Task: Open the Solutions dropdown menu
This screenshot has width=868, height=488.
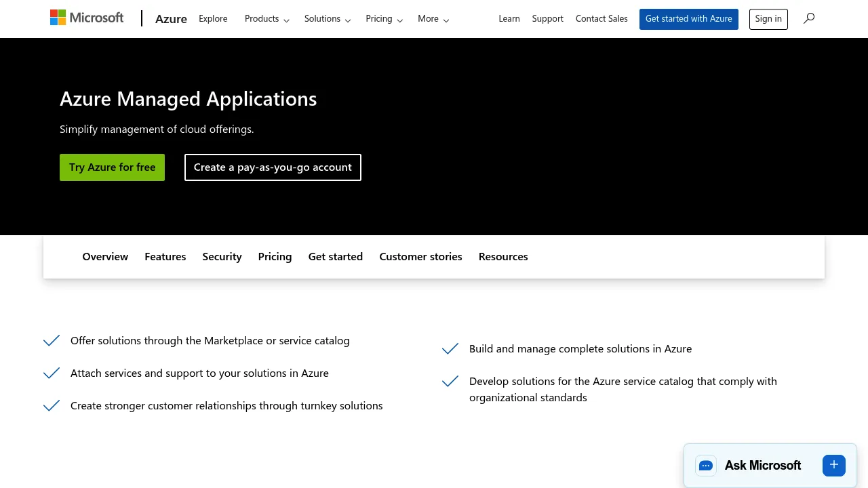Action: point(328,19)
